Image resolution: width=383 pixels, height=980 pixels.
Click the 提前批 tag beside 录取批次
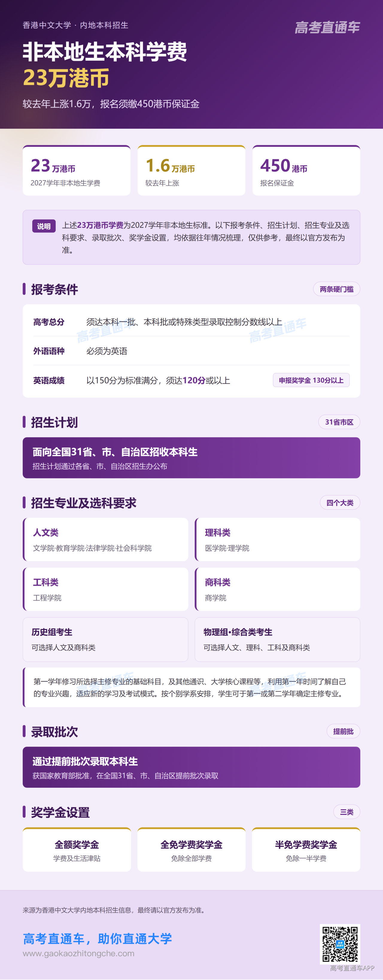point(344,731)
